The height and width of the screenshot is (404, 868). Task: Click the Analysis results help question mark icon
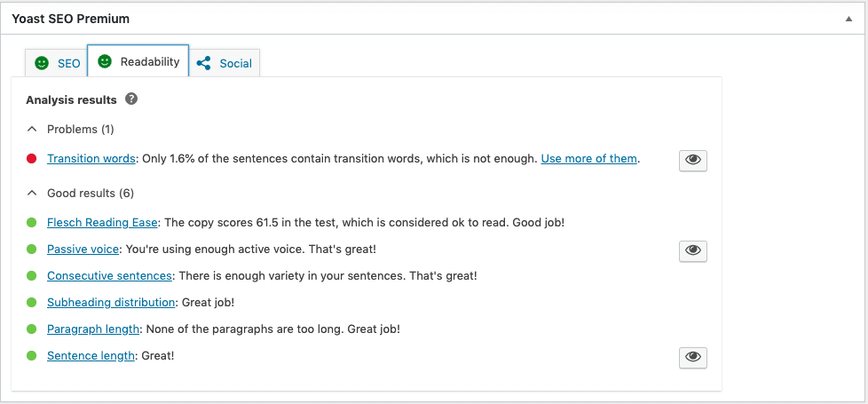click(131, 99)
